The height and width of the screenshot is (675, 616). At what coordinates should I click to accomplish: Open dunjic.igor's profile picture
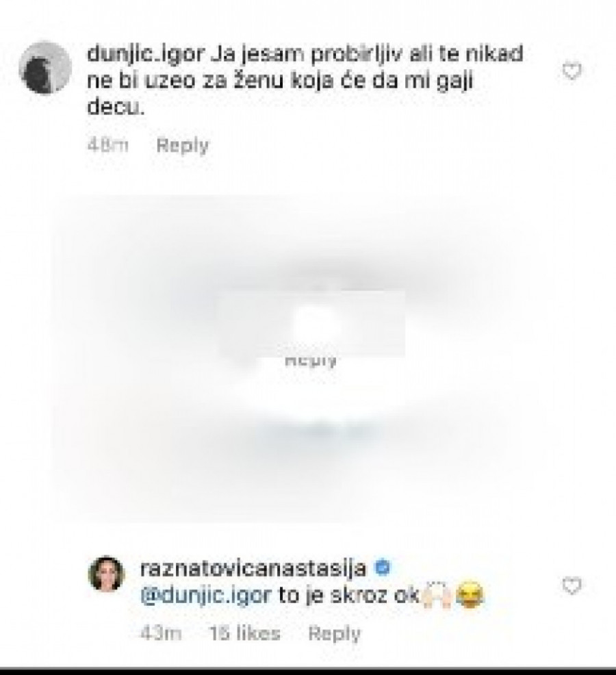point(45,68)
